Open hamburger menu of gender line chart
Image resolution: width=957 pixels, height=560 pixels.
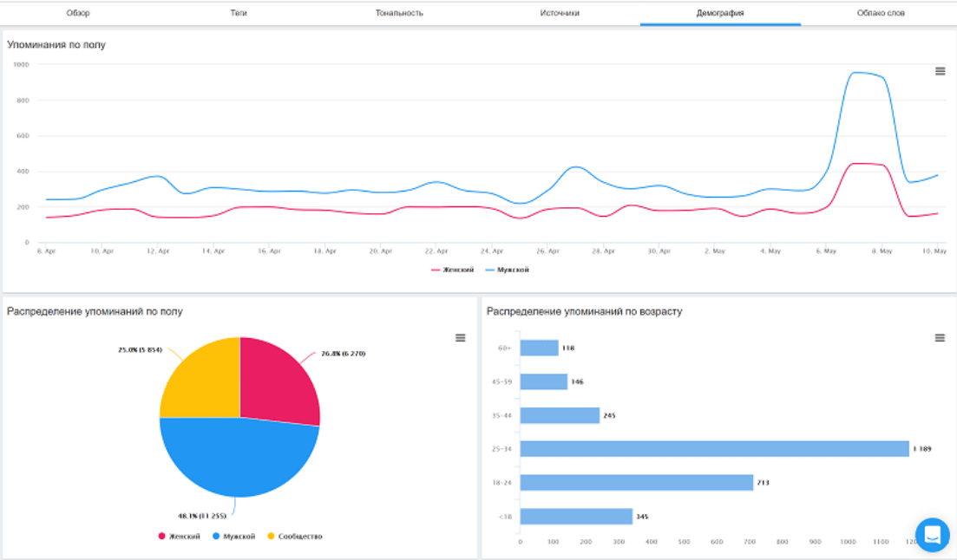[940, 71]
